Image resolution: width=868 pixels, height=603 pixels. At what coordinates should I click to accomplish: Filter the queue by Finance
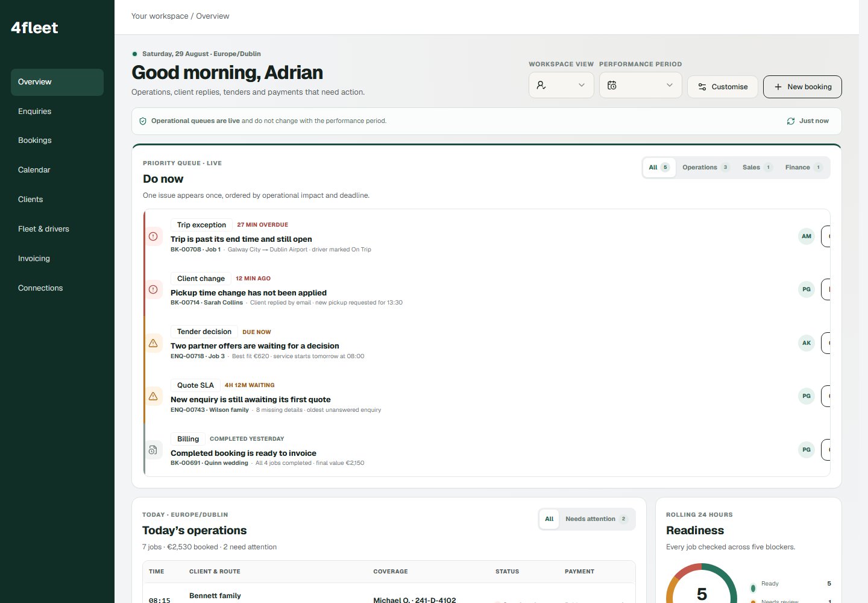coord(804,168)
